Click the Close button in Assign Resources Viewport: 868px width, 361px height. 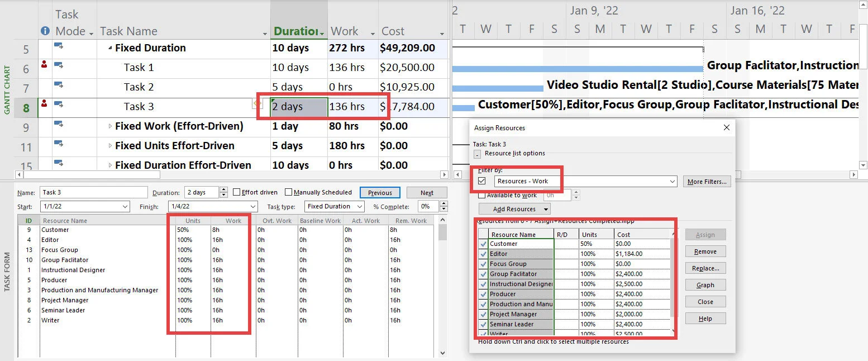click(705, 302)
